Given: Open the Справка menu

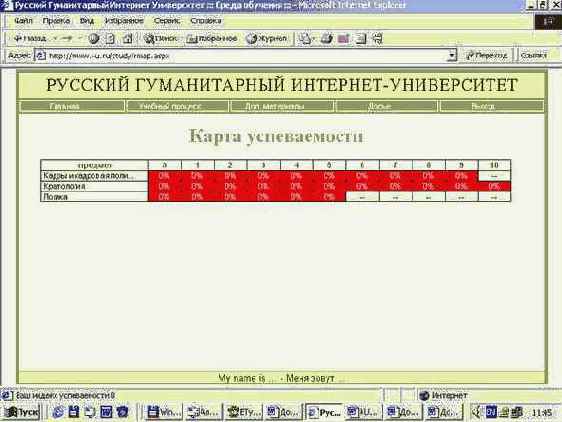Looking at the screenshot, I should [x=206, y=21].
